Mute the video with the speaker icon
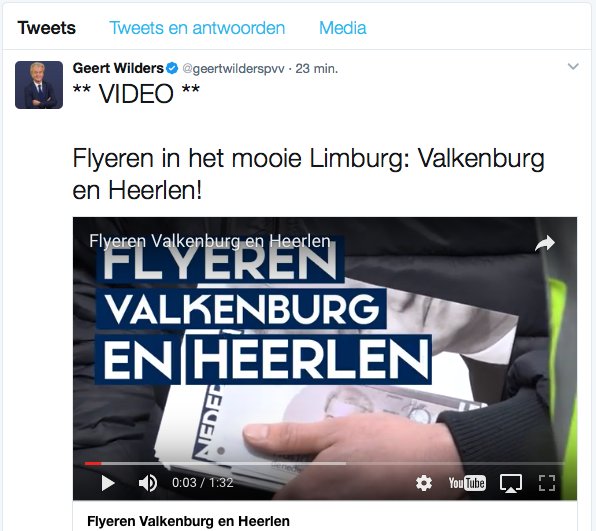Viewport: 596px width, 531px height. tap(148, 483)
